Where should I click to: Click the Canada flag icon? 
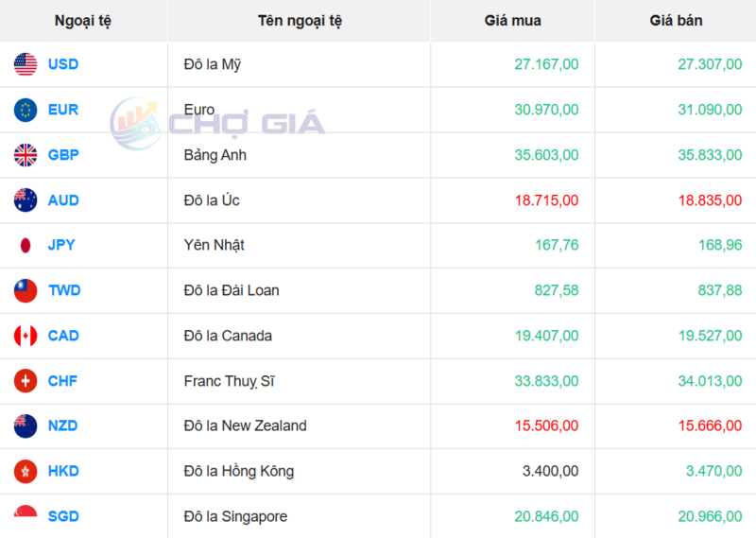[26, 336]
